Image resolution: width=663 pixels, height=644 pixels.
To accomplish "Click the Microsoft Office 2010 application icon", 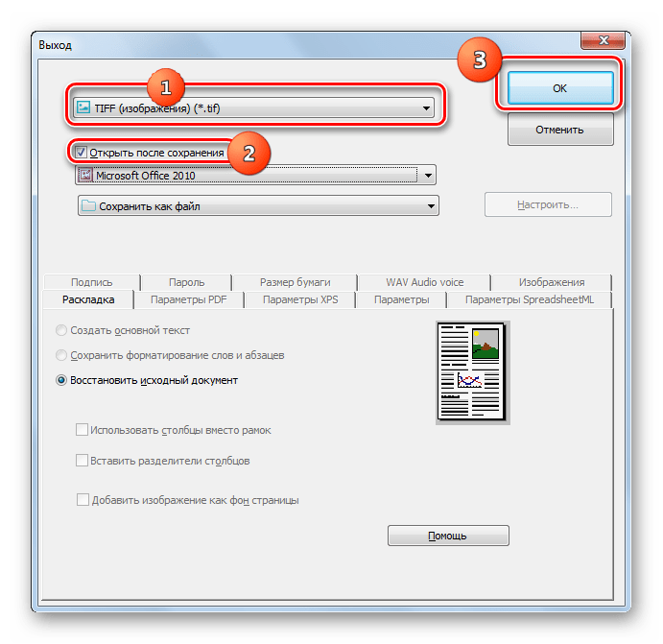I will (x=85, y=175).
